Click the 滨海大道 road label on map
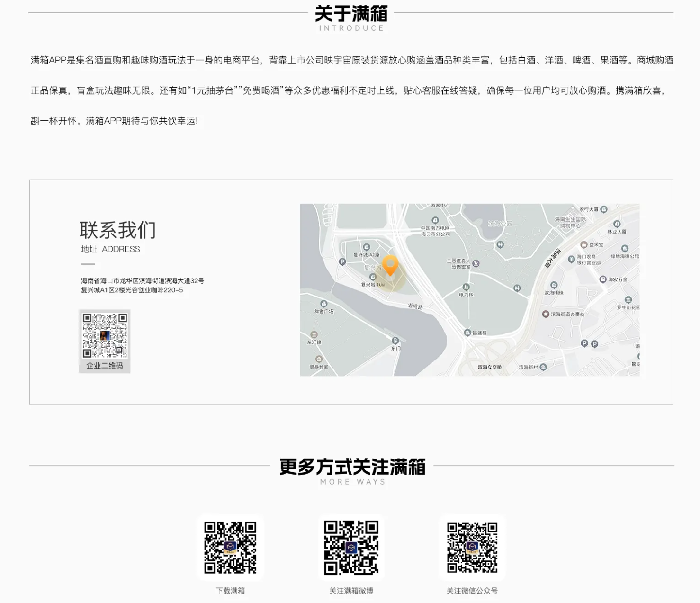The image size is (700, 603). [552, 258]
